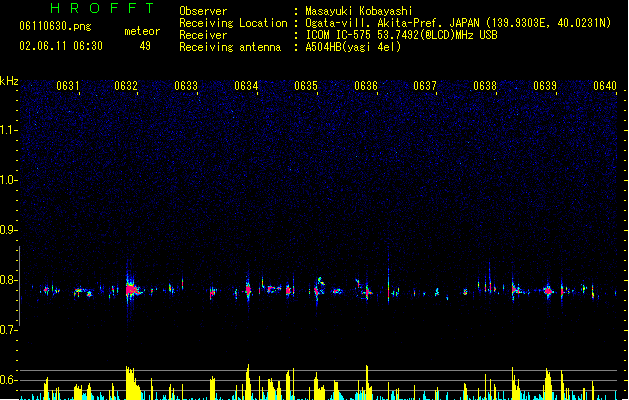Image resolution: width=629 pixels, height=400 pixels.
Task: Click the 0632 time marker
Action: tap(126, 86)
